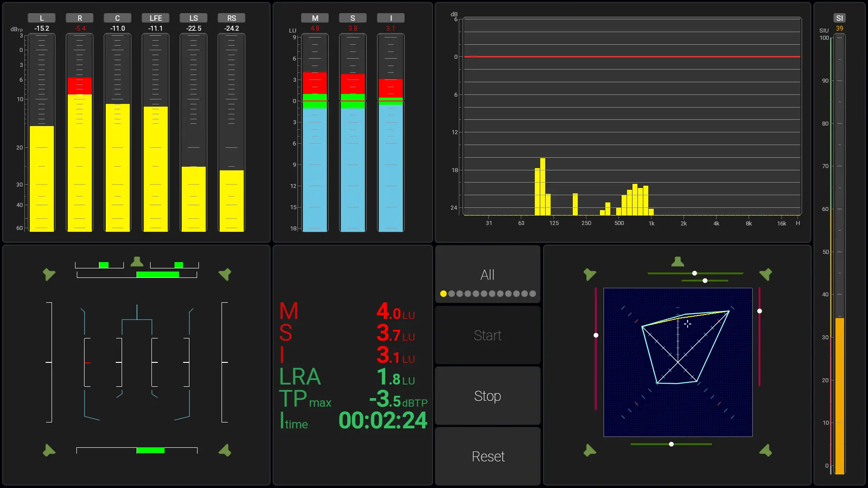Click the top-right speaker icon in correlation panel
This screenshot has width=868, height=488.
pos(225,274)
